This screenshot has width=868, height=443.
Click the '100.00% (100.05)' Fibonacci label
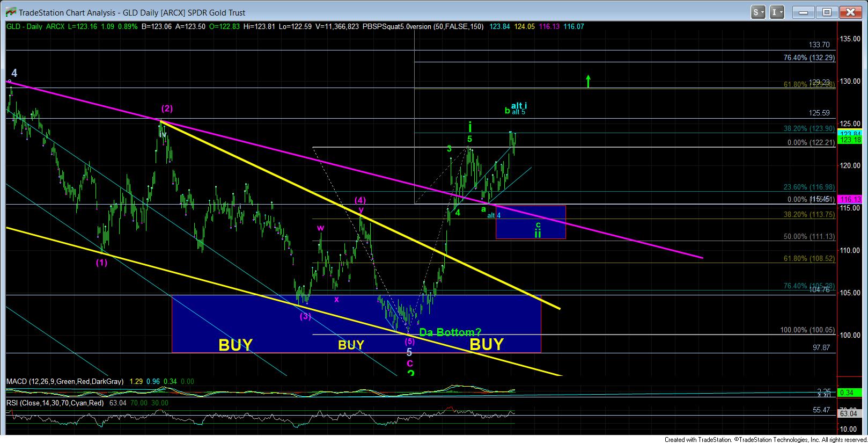pos(807,330)
